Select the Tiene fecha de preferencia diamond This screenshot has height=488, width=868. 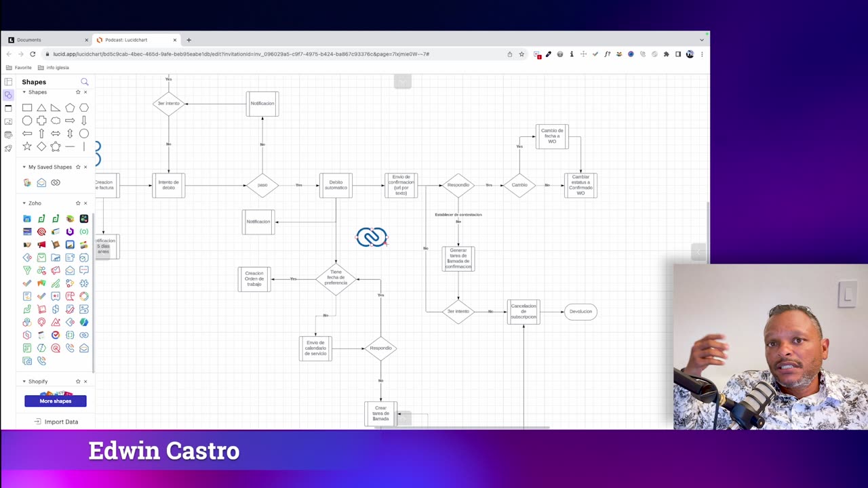pyautogui.click(x=336, y=278)
